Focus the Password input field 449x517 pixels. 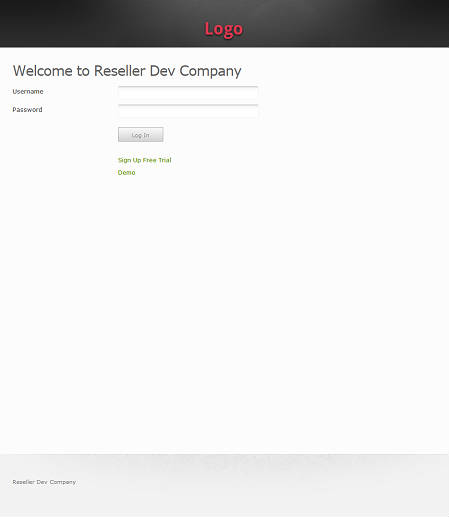pyautogui.click(x=188, y=111)
